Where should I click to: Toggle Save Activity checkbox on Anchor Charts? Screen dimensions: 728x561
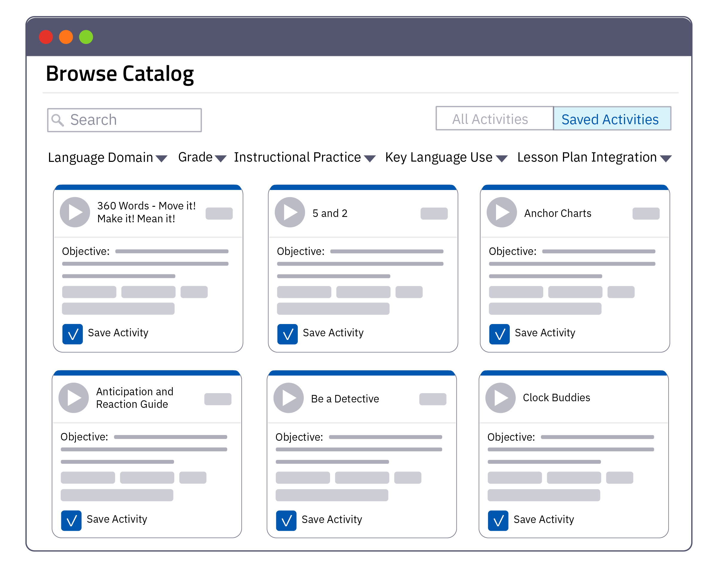[500, 334]
